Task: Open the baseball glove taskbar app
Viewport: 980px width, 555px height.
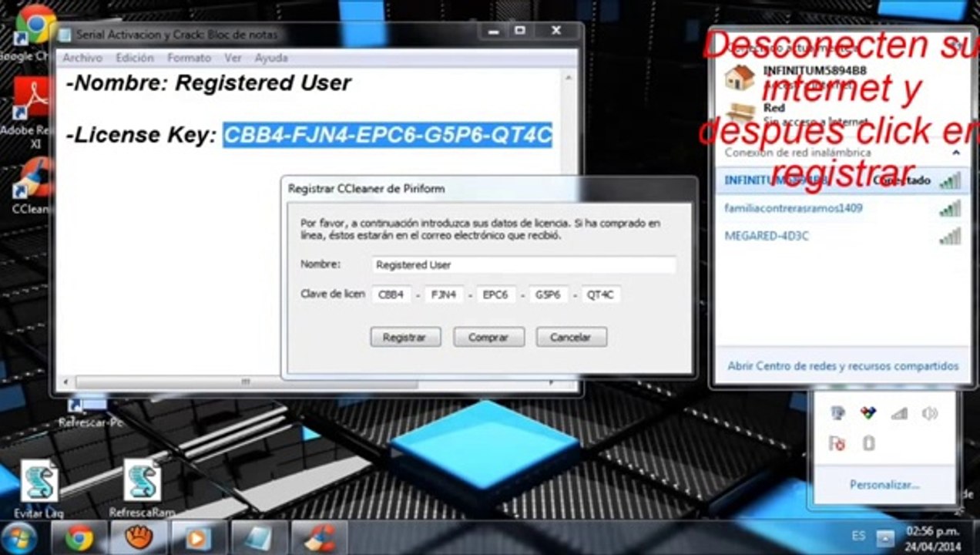Action: [x=139, y=537]
